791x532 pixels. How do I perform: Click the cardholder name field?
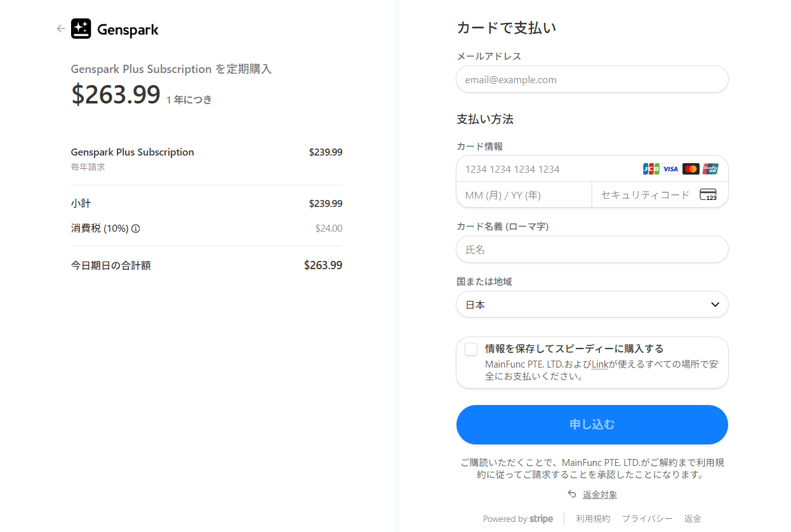(x=592, y=249)
